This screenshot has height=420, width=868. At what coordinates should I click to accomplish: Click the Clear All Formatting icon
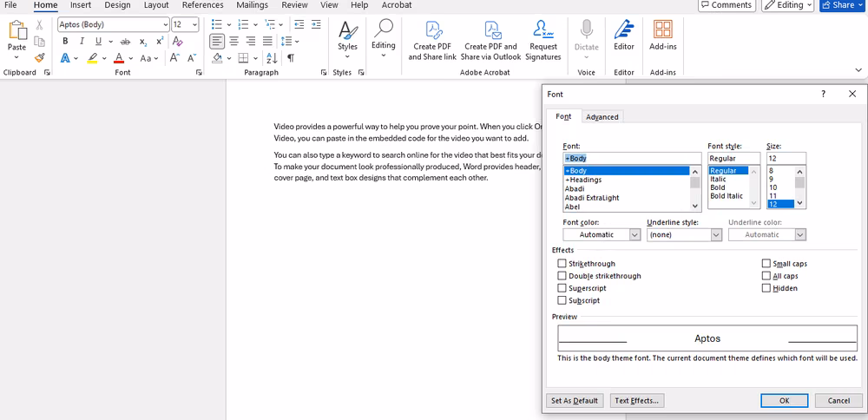(x=177, y=41)
